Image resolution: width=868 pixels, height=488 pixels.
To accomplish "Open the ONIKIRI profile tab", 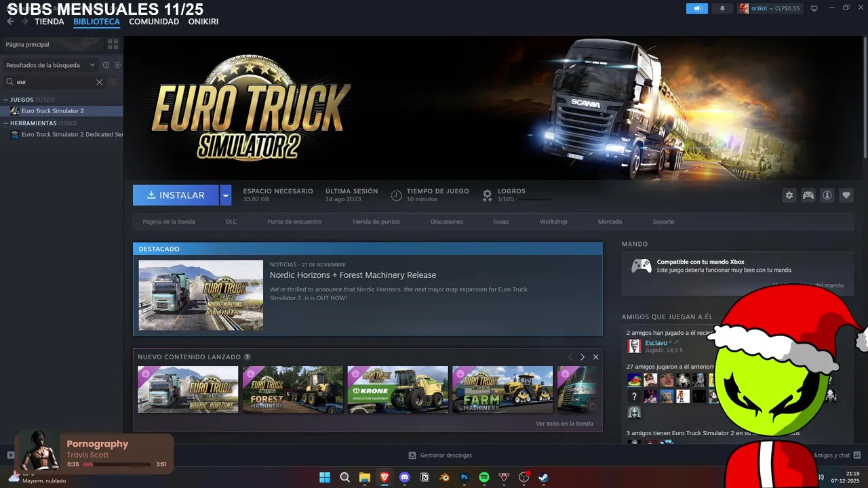I will pos(203,22).
